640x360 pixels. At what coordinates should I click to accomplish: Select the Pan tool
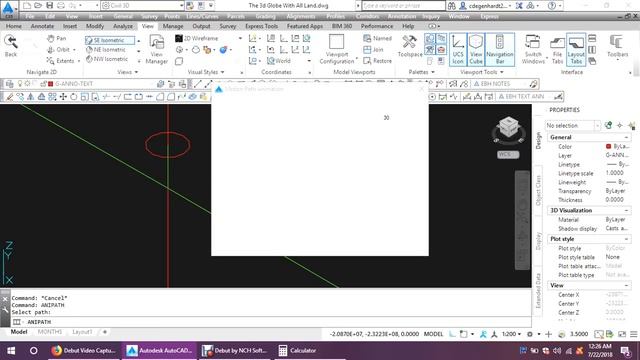[x=56, y=38]
